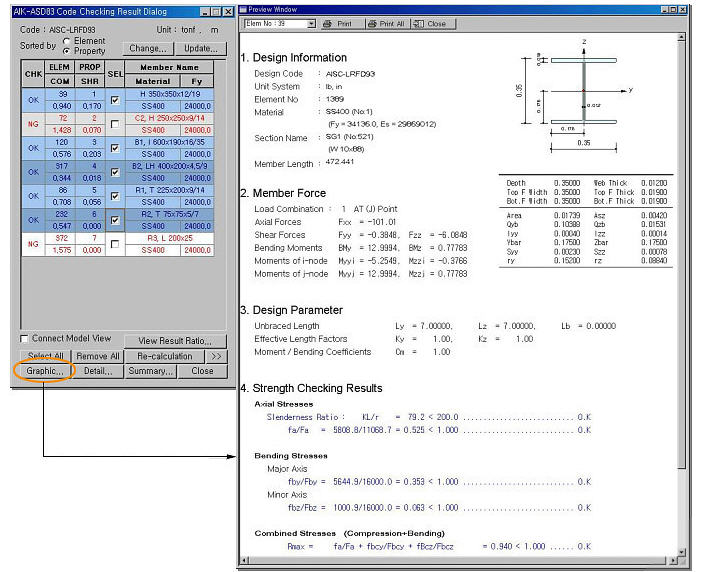Viewport: 708px width, 572px height.
Task: Select member name H 350x350x12/19
Action: 170,94
